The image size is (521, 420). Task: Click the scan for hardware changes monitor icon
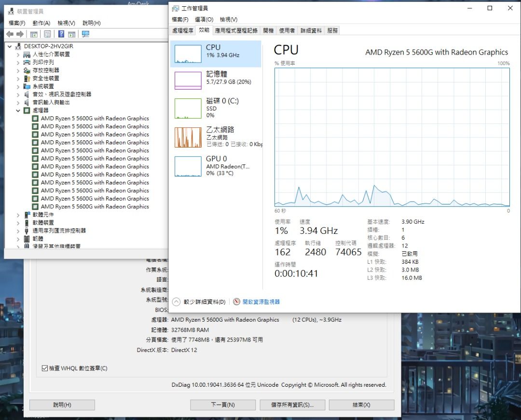coord(85,34)
